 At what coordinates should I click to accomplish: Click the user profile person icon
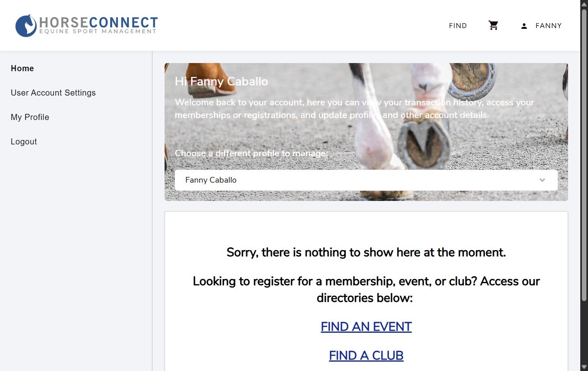524,26
